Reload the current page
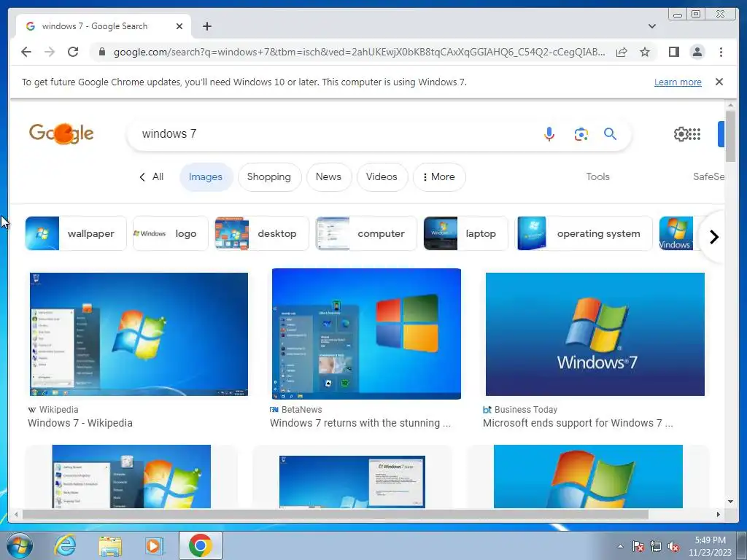Viewport: 747px width, 560px height. [73, 52]
